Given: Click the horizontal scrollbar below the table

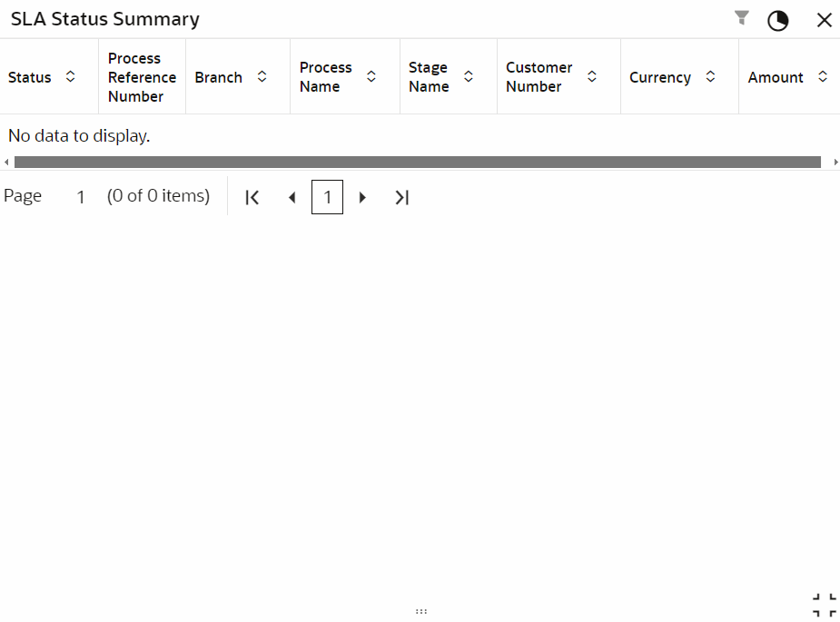Looking at the screenshot, I should click(x=418, y=162).
